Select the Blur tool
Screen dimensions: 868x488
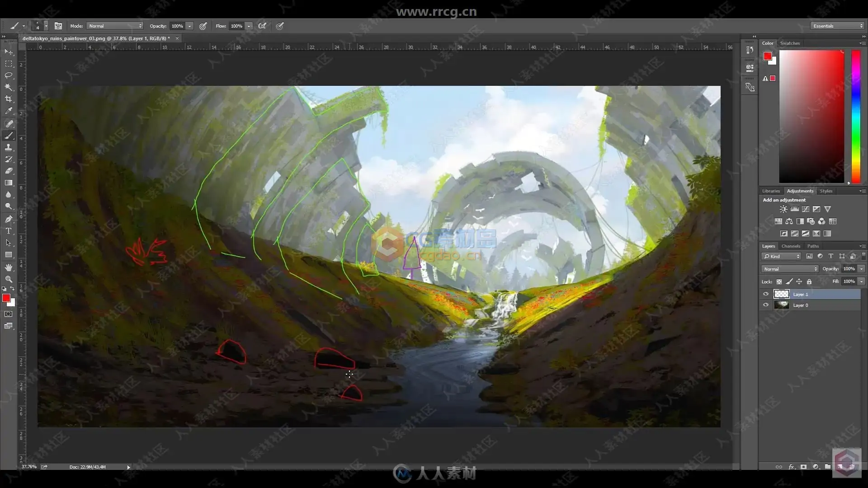pos(9,194)
